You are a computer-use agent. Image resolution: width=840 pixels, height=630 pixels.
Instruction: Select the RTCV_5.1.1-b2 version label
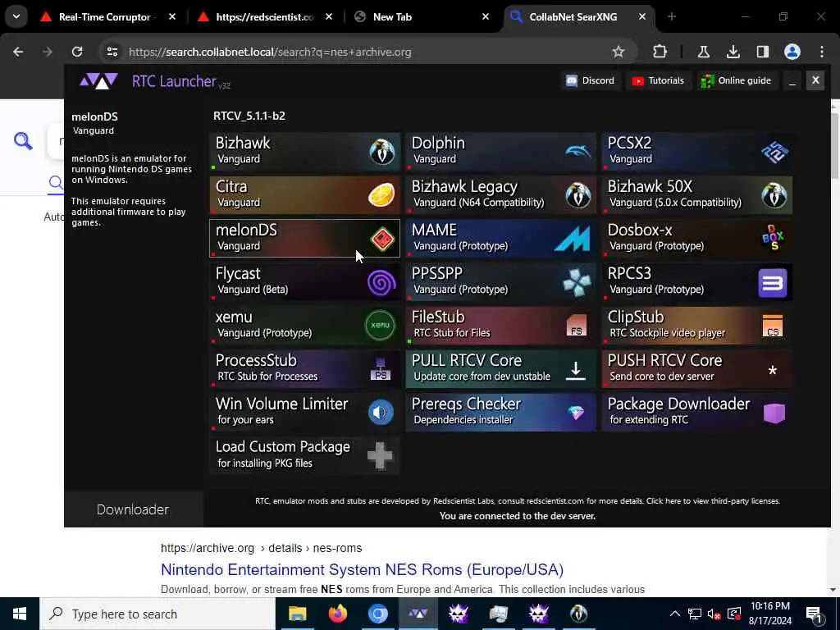click(x=249, y=116)
